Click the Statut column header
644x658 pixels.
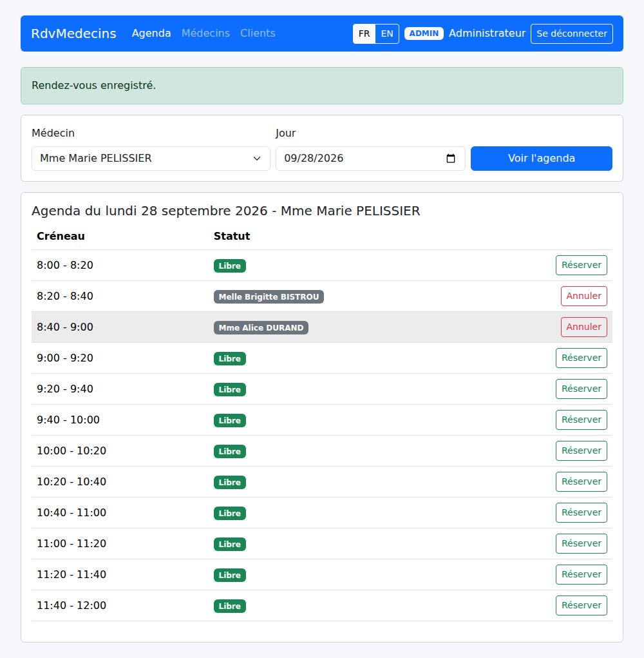[232, 237]
